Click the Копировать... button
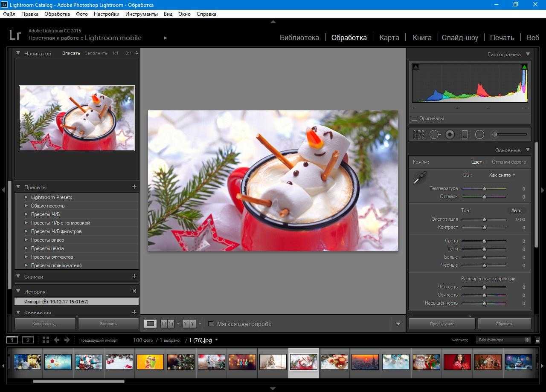The height and width of the screenshot is (392, 546). click(45, 323)
